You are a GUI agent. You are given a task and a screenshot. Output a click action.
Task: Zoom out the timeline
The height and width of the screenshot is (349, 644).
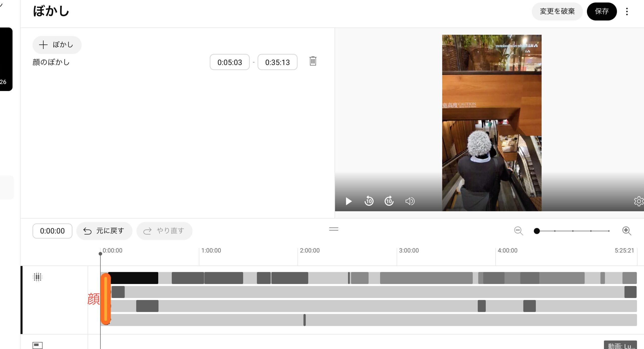[x=518, y=231]
